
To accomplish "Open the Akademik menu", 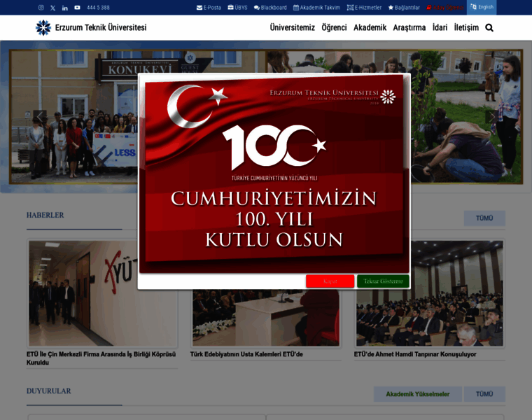I will [370, 27].
